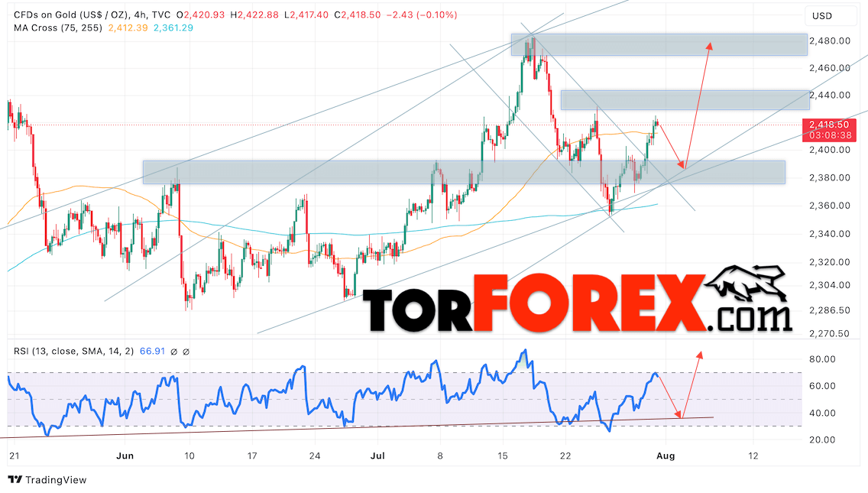The width and height of the screenshot is (868, 493).
Task: Click the Jun label on the time axis
Action: click(x=125, y=456)
